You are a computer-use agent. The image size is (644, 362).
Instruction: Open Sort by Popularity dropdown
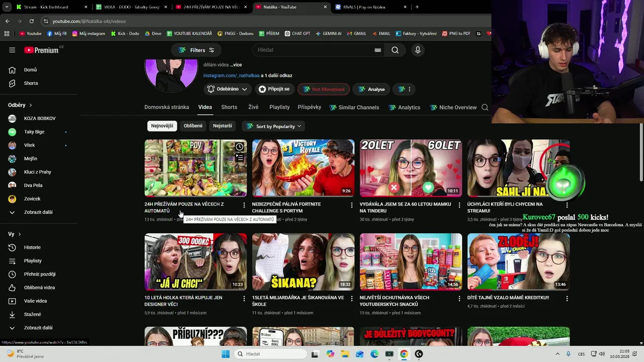274,126
